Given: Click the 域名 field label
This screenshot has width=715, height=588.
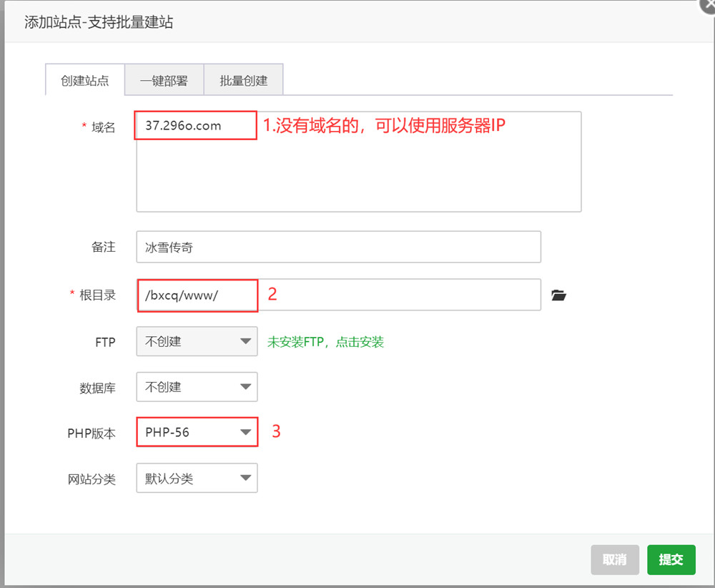Looking at the screenshot, I should coord(103,127).
